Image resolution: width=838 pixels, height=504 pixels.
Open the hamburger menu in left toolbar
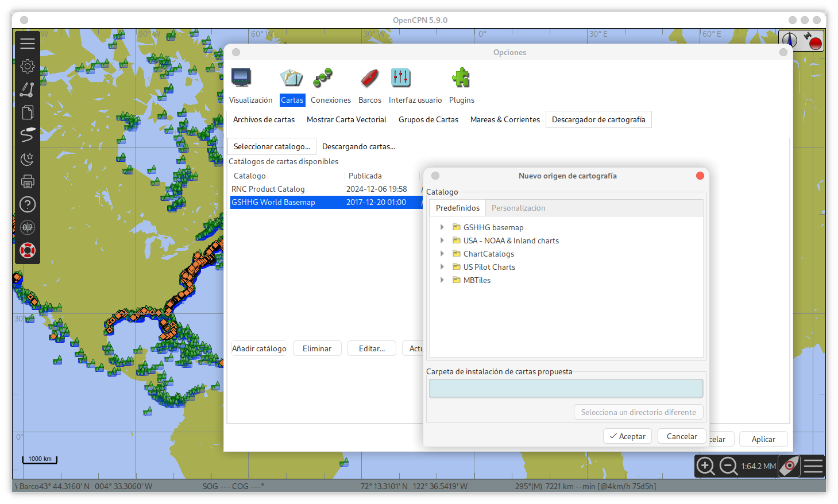pyautogui.click(x=28, y=44)
